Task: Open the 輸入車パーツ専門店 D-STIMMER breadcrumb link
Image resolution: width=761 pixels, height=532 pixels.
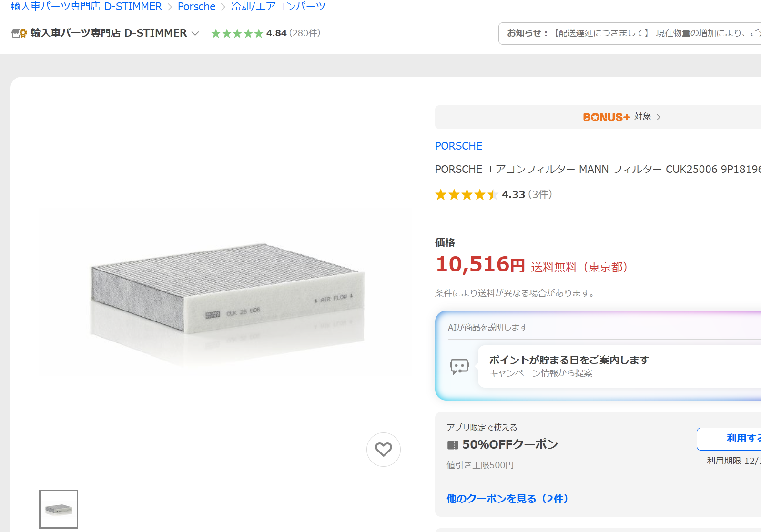Action: pyautogui.click(x=86, y=7)
